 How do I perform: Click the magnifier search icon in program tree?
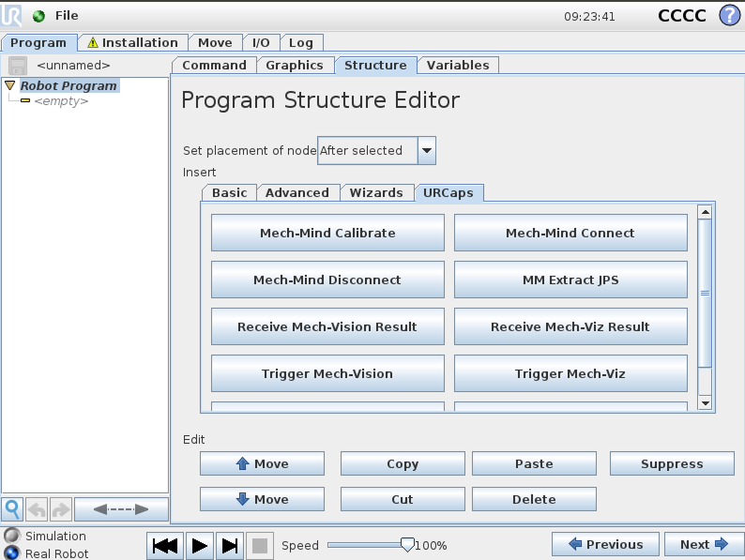(x=12, y=509)
